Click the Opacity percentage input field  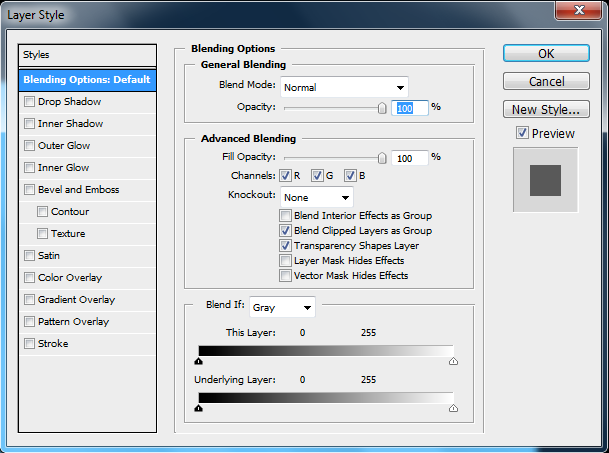(410, 107)
